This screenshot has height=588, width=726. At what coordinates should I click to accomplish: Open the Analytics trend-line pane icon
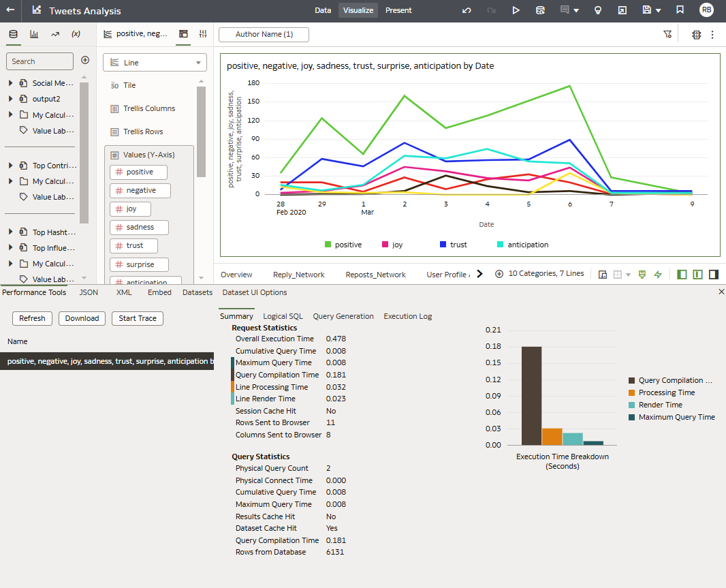[x=55, y=34]
